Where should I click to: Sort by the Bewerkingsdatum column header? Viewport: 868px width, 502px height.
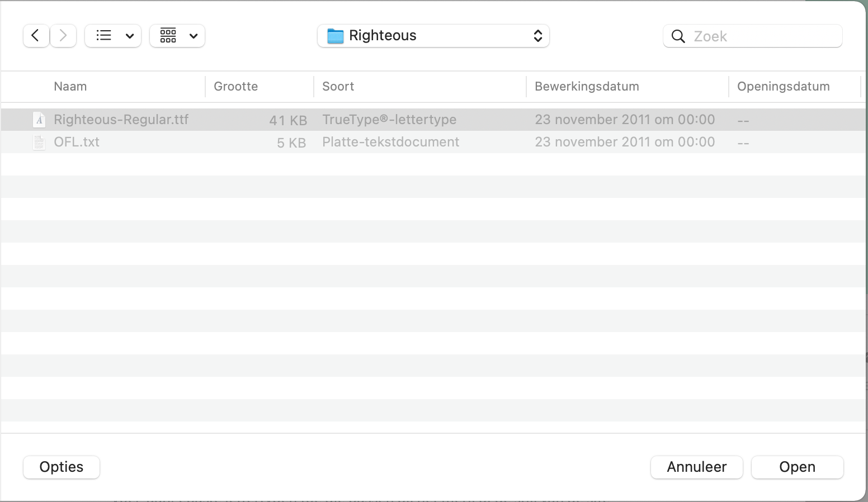tap(587, 86)
